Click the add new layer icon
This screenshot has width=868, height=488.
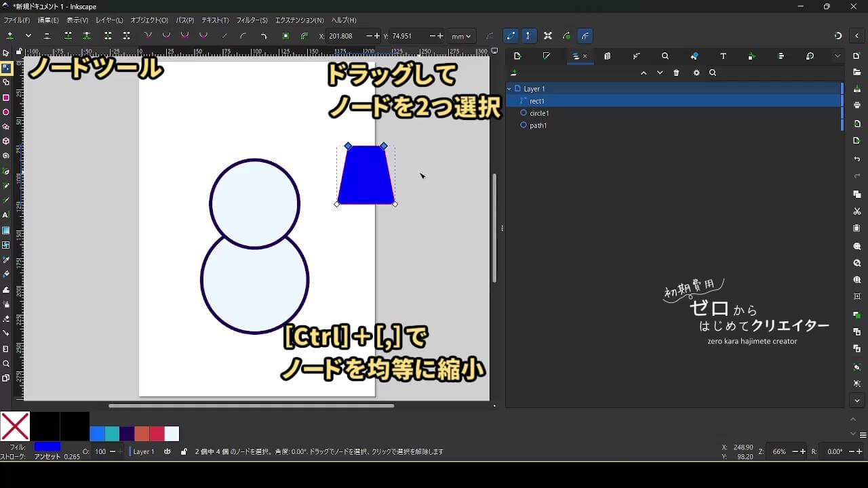click(514, 73)
